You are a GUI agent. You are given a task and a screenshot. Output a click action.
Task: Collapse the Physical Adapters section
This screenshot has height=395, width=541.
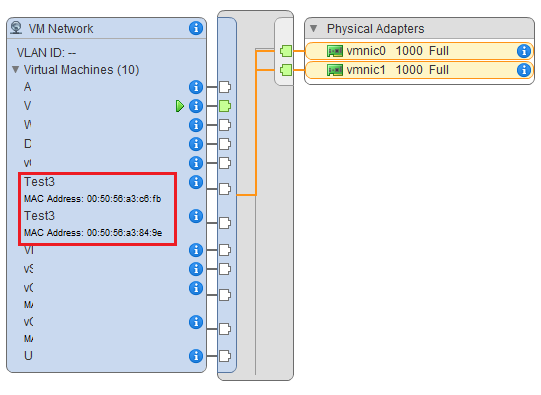(313, 28)
